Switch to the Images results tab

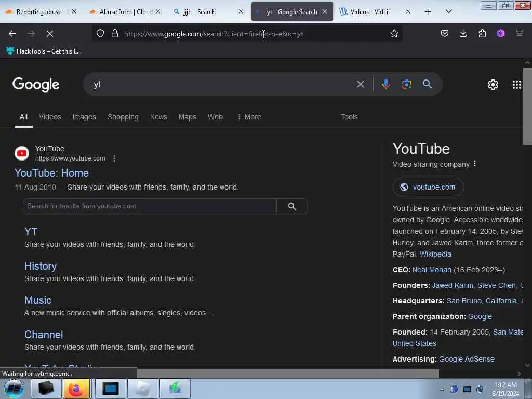click(x=84, y=117)
